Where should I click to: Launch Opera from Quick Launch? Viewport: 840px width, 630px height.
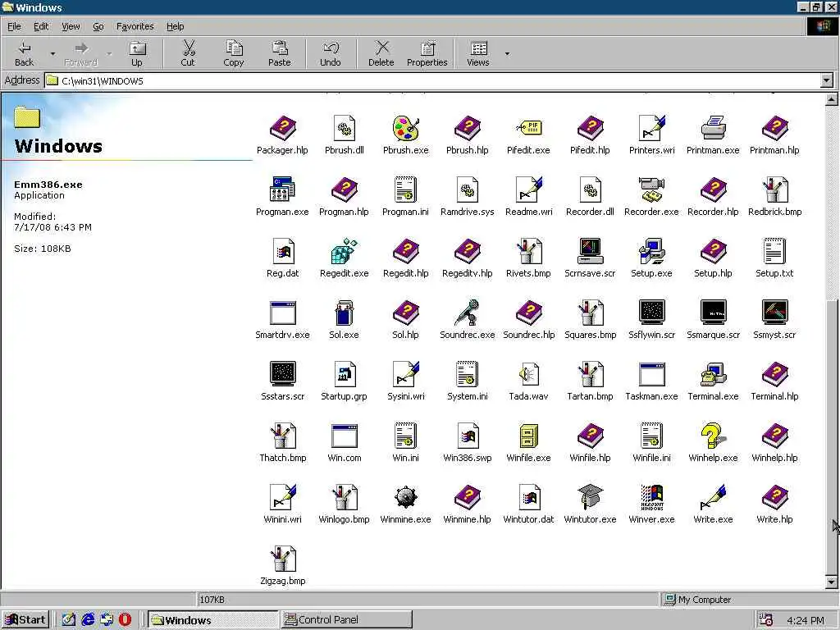(125, 620)
